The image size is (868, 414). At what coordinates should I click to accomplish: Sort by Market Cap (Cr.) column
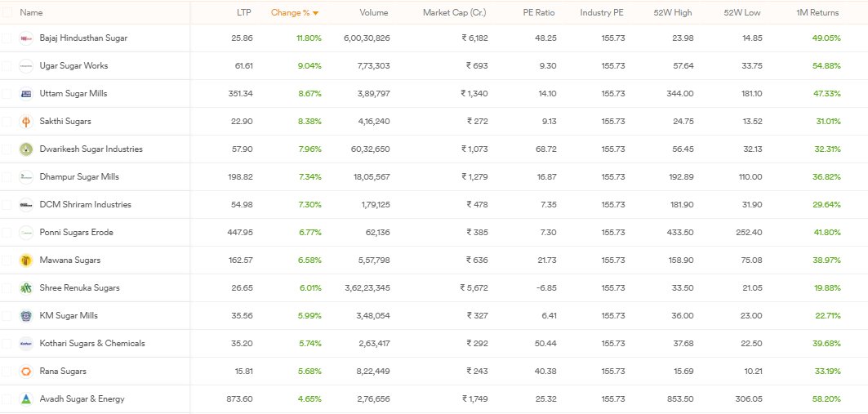click(455, 12)
